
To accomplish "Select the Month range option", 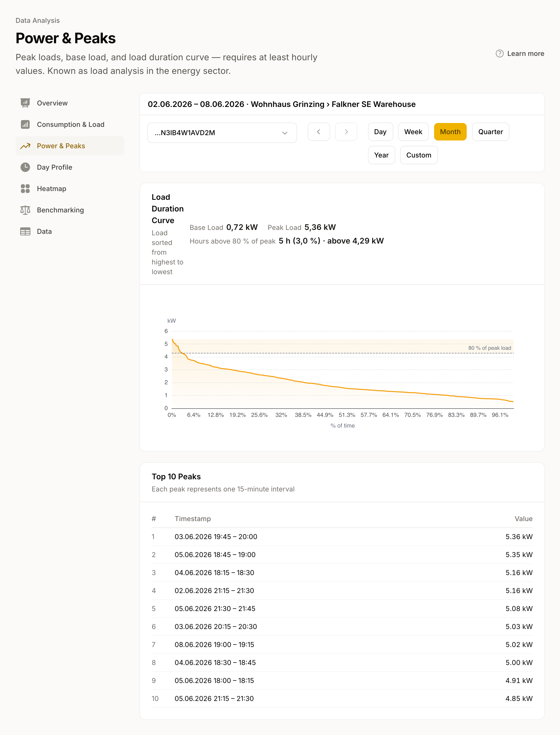I will point(450,132).
